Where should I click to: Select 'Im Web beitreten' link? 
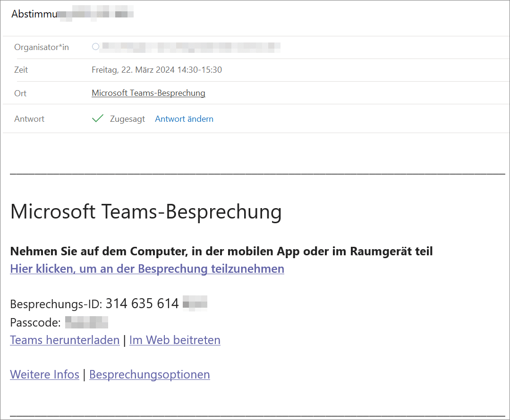pos(175,340)
